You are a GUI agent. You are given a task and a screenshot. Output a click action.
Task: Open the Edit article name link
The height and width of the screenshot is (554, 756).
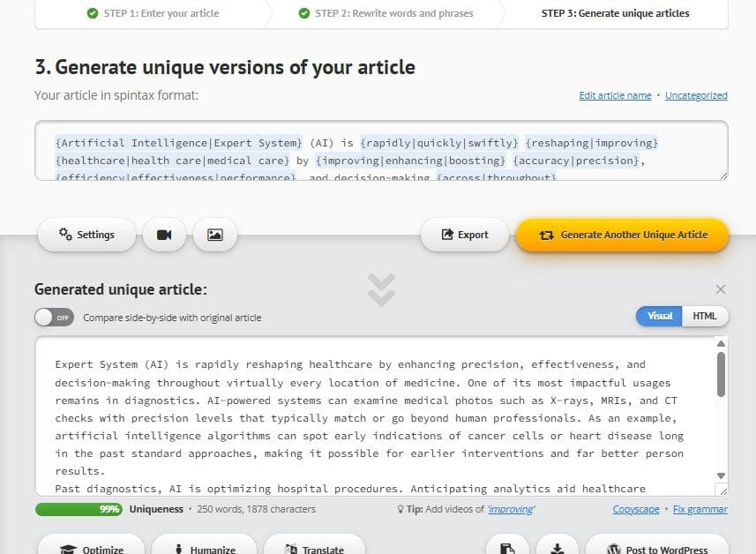pos(615,95)
